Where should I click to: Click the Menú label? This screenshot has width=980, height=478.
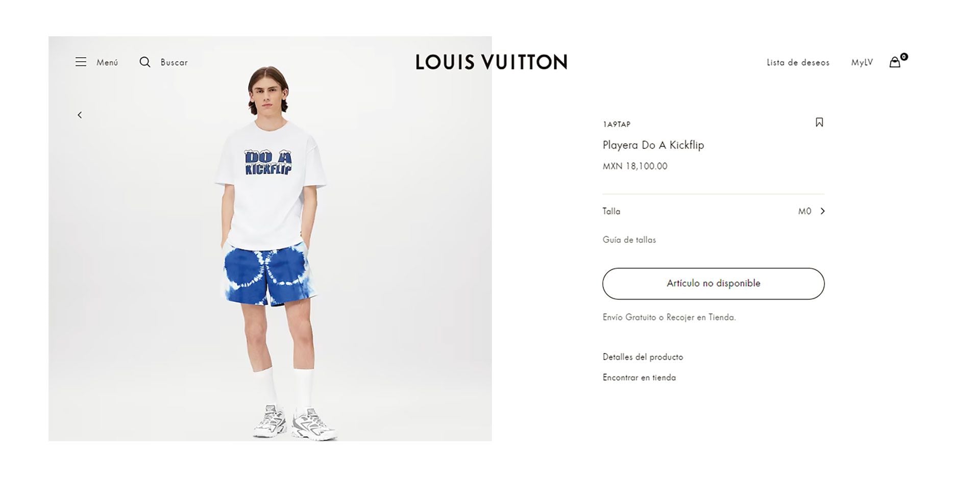pos(107,62)
